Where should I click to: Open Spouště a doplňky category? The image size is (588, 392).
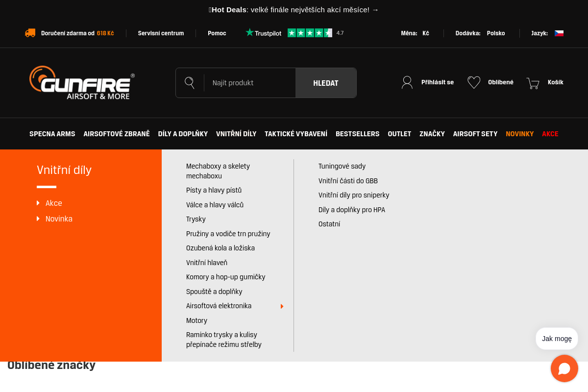tap(214, 292)
